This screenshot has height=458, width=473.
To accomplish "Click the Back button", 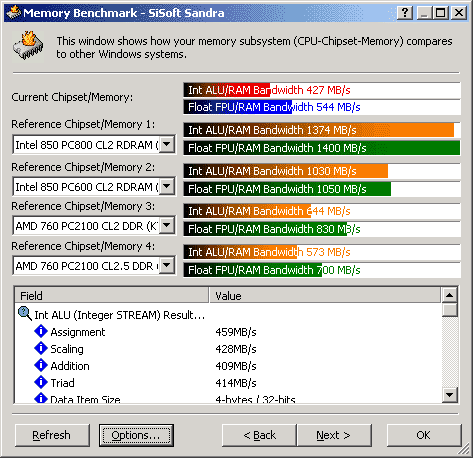I will 259,435.
